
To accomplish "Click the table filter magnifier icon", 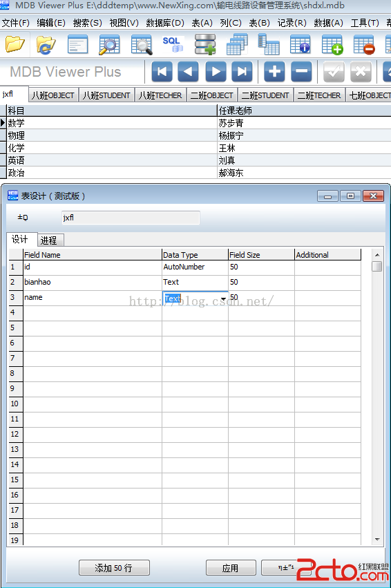I will [142, 44].
